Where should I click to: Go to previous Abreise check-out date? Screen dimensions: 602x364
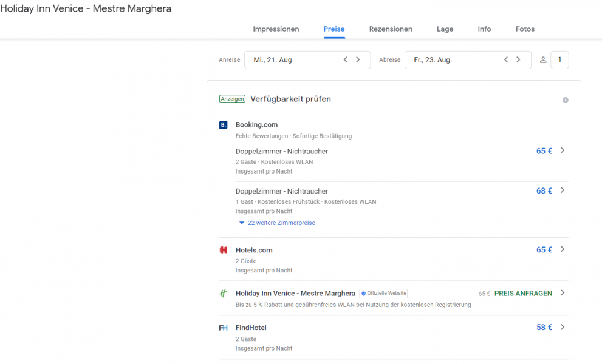tap(506, 60)
